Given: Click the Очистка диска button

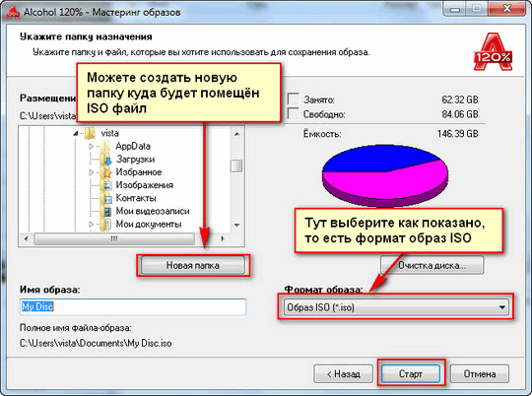Looking at the screenshot, I should (x=432, y=265).
